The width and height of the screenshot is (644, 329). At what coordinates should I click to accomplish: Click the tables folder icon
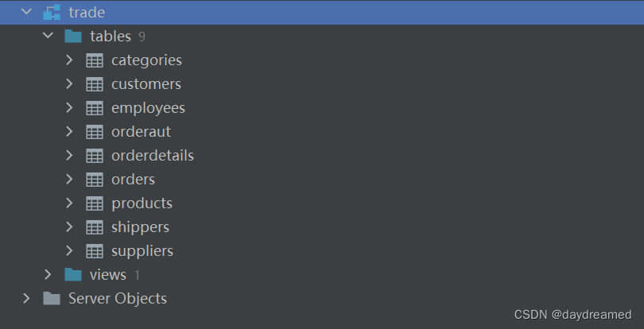[73, 37]
